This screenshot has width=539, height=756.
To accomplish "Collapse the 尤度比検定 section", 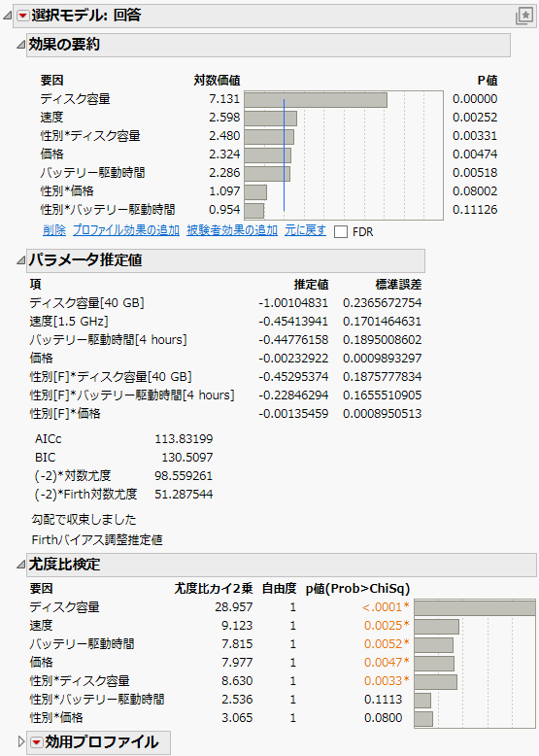I will pyautogui.click(x=20, y=565).
